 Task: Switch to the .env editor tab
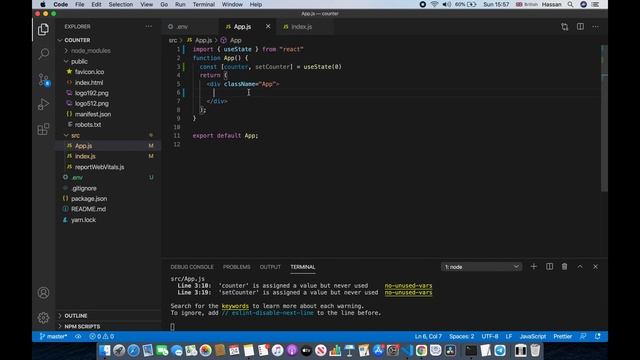[x=182, y=27]
